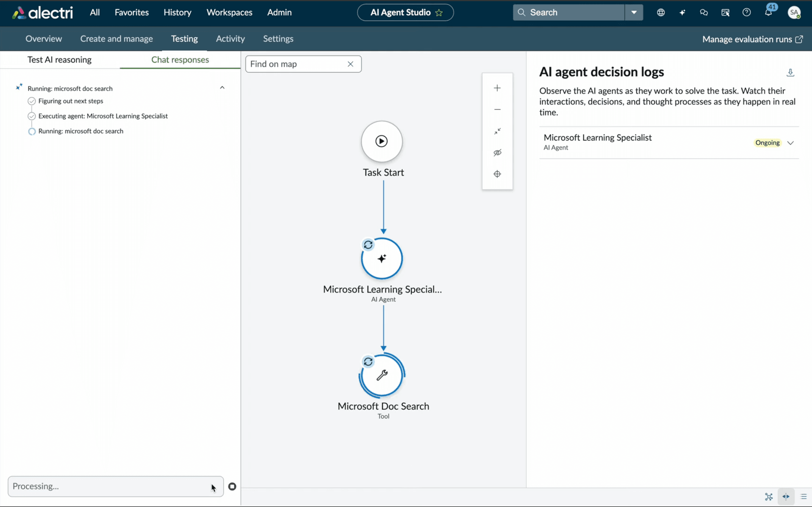This screenshot has height=507, width=812.
Task: Clear the Find on map field
Action: click(x=351, y=64)
